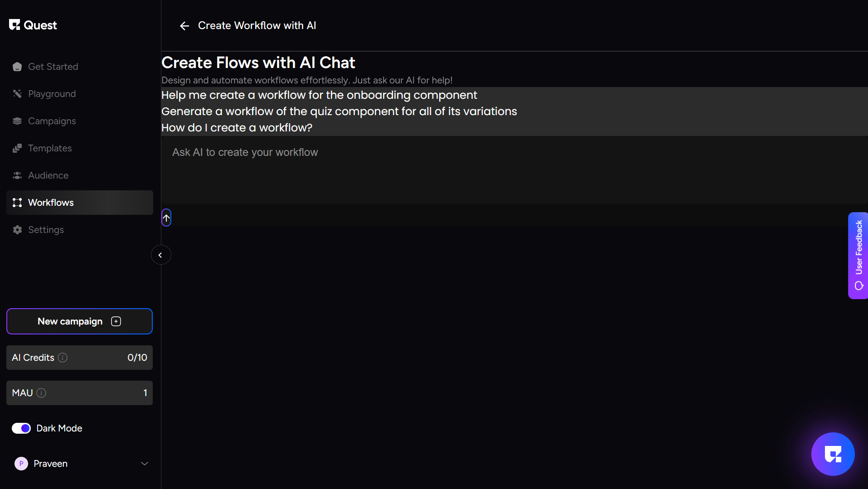Click the AI Credits info icon

coord(63,358)
